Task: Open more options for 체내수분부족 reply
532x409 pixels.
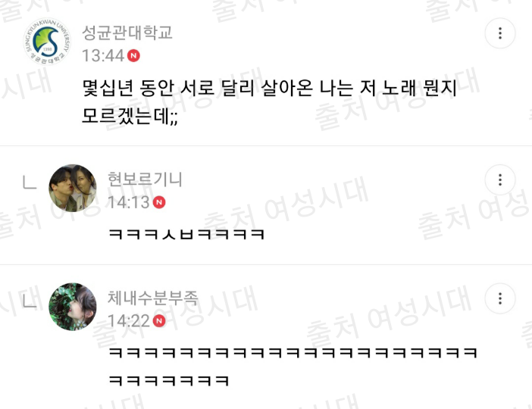Action: coord(500,298)
